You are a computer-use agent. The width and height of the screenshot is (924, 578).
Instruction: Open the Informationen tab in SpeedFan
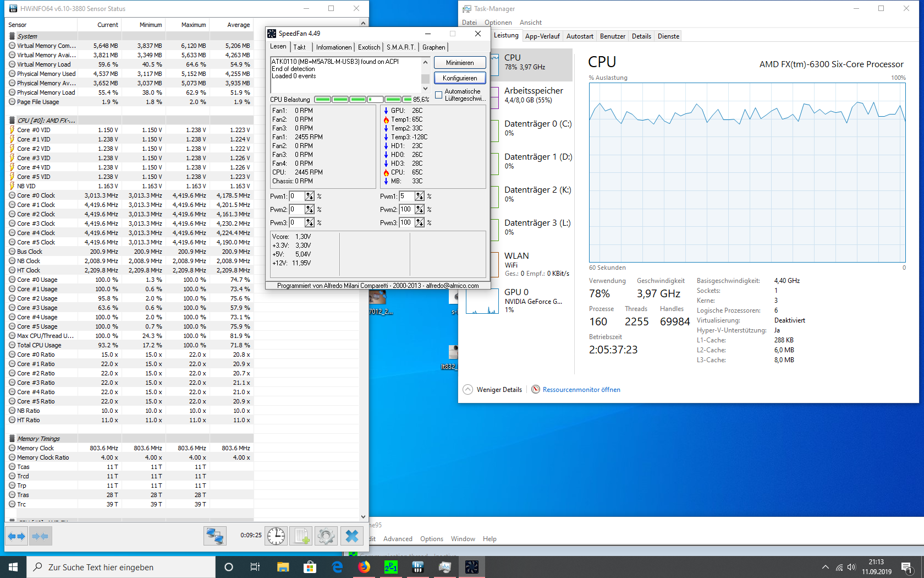pyautogui.click(x=333, y=47)
